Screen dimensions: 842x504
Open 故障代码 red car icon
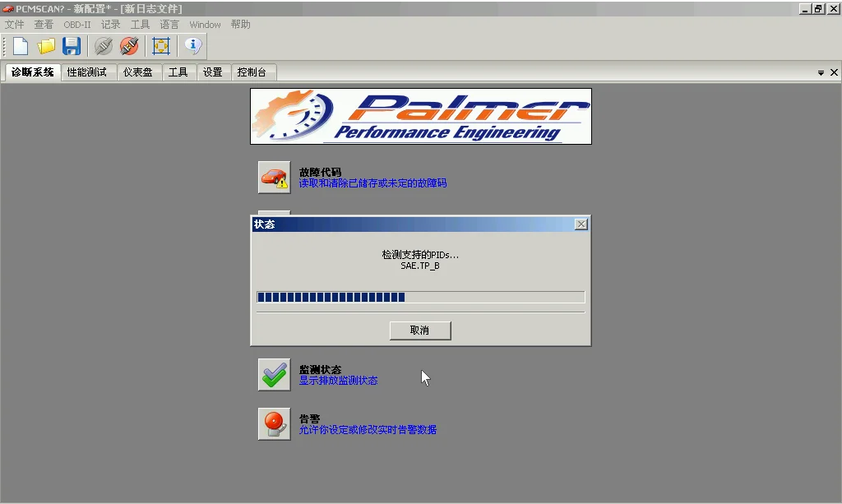(x=275, y=177)
